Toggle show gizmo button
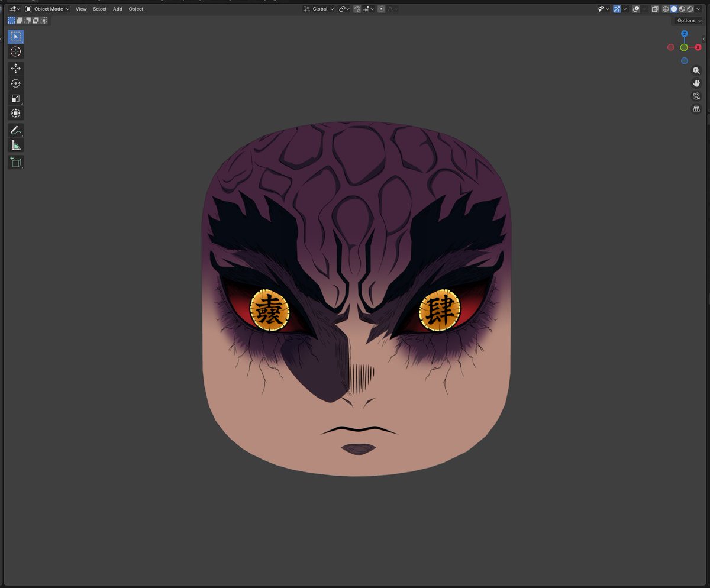The image size is (710, 588). pyautogui.click(x=617, y=9)
